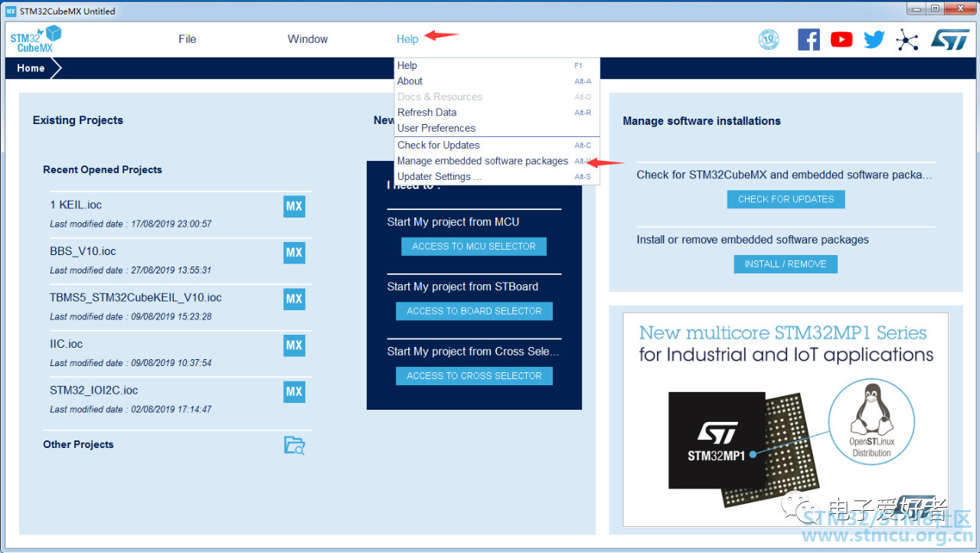
Task: Click ACCESS TO CROSS SELECTOR button
Action: click(474, 376)
